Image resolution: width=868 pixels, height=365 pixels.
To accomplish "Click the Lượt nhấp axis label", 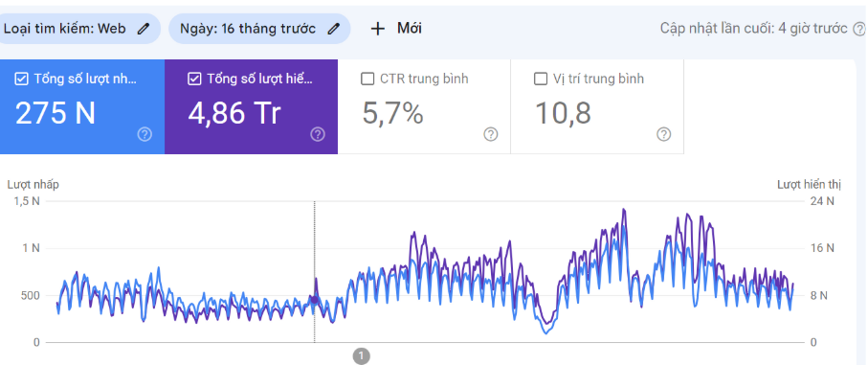I will (x=33, y=185).
